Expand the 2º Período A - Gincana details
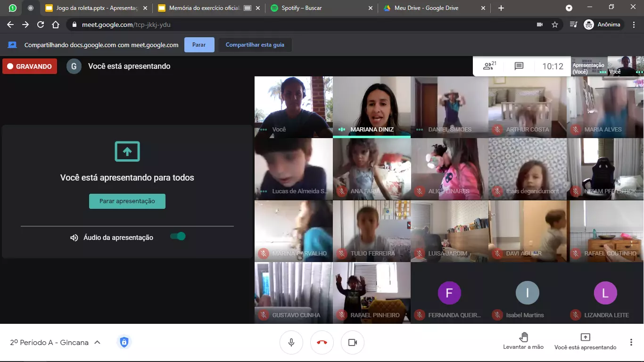Viewport: 644px width, 362px height. click(x=97, y=343)
